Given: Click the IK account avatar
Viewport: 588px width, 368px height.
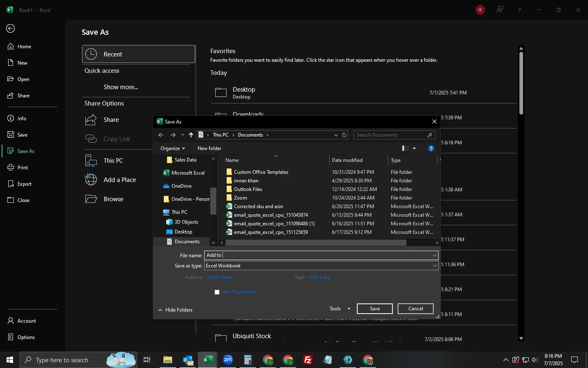Looking at the screenshot, I should (x=480, y=10).
